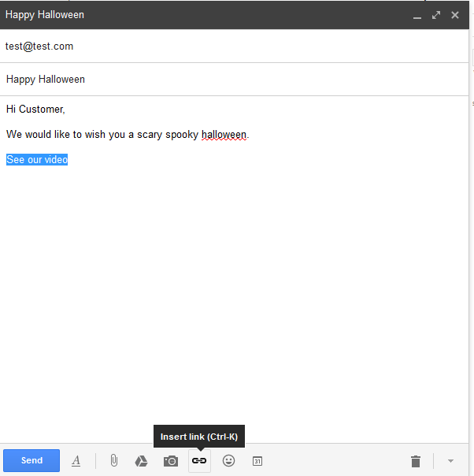474x476 pixels.
Task: Discard the draft with the trash icon
Action: point(416,461)
